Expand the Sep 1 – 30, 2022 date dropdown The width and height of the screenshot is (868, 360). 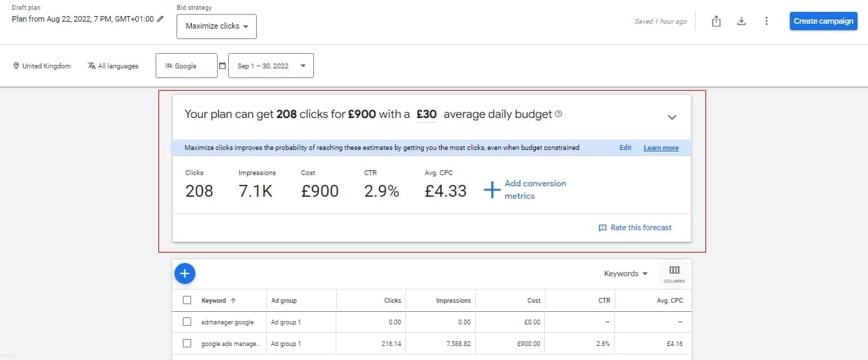(x=271, y=66)
